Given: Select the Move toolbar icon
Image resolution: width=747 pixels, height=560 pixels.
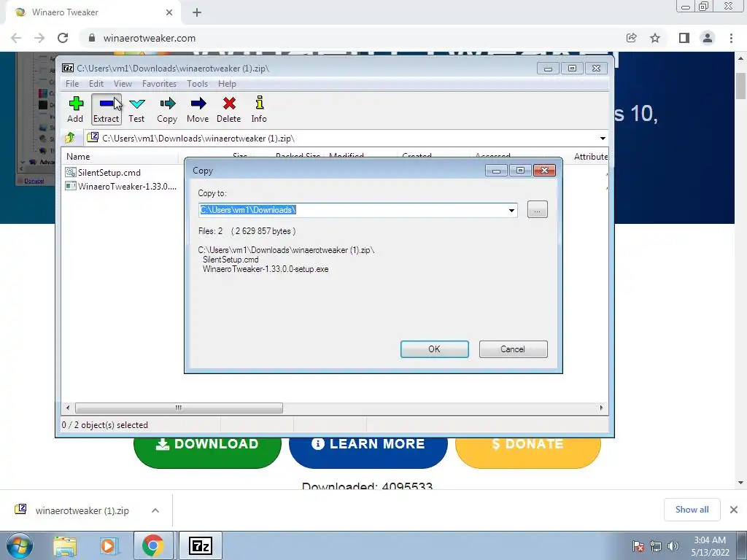Looking at the screenshot, I should [x=198, y=109].
